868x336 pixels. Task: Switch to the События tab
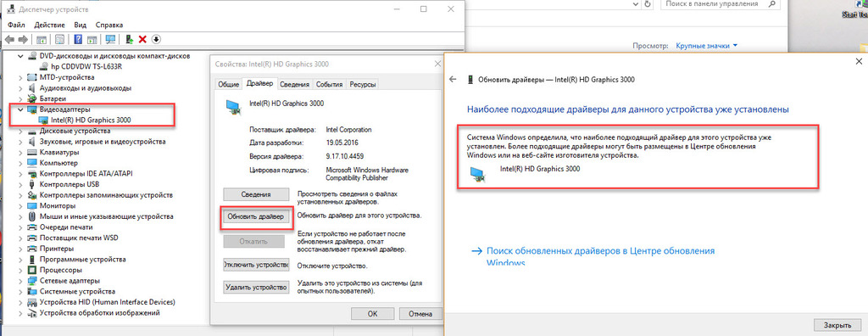click(330, 85)
